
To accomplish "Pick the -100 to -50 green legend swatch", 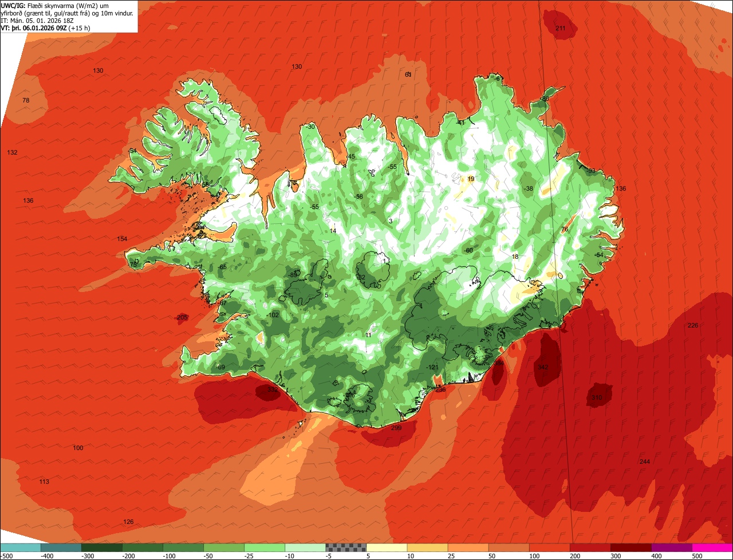I will click(183, 547).
